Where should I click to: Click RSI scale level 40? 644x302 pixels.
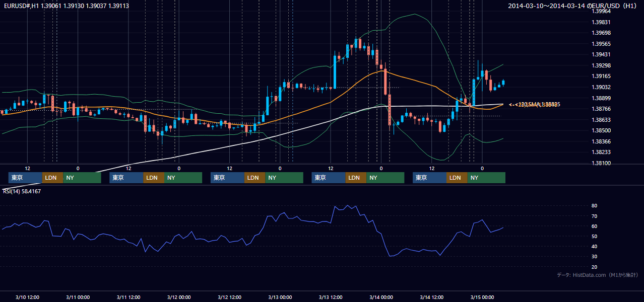click(x=594, y=246)
